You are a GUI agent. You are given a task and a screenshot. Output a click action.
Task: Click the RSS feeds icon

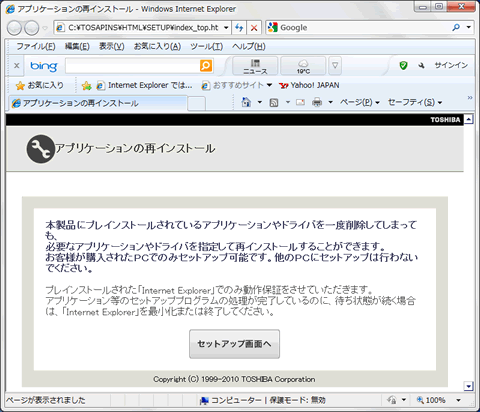click(x=274, y=102)
